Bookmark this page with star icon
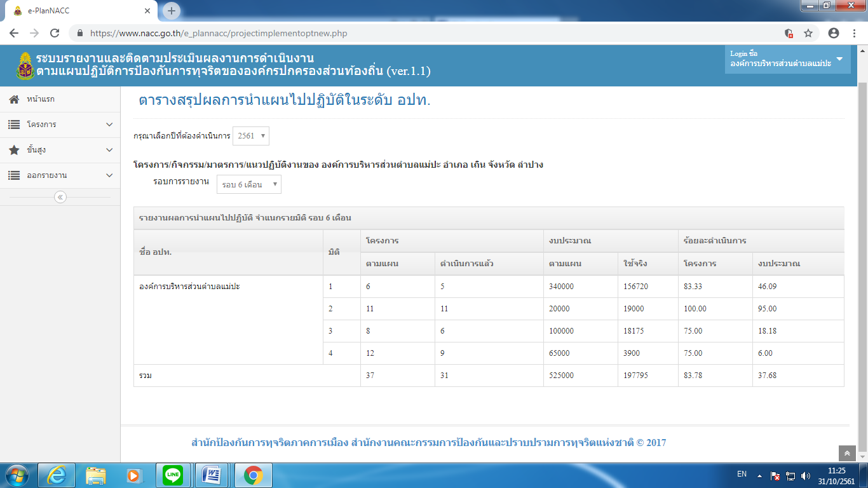This screenshot has height=488, width=868. [x=808, y=33]
